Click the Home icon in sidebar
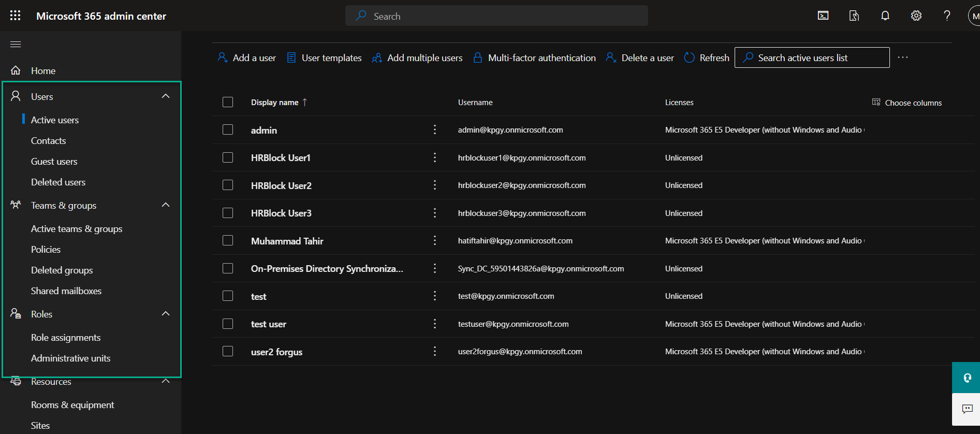 pyautogui.click(x=16, y=70)
